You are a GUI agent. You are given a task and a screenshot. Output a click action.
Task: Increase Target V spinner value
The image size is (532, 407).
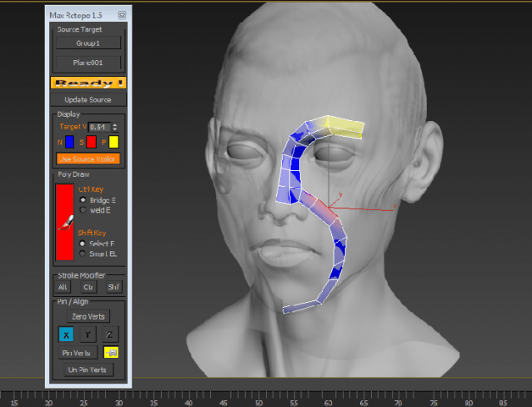(115, 125)
